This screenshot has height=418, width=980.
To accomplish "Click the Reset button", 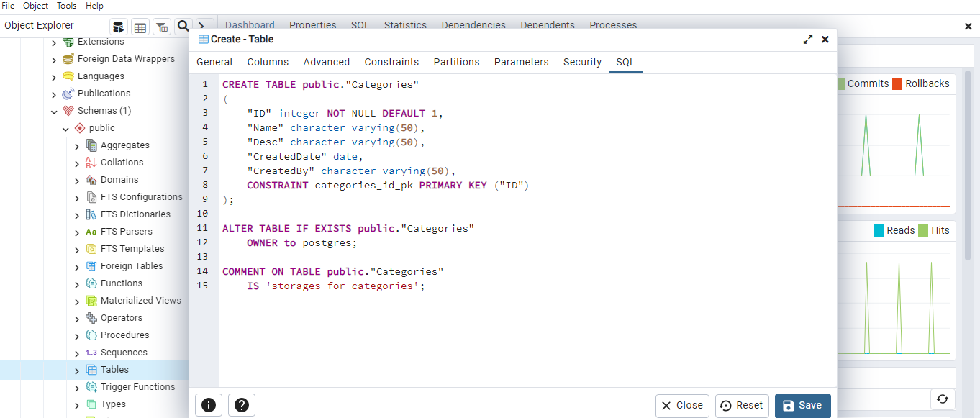I will tap(741, 406).
